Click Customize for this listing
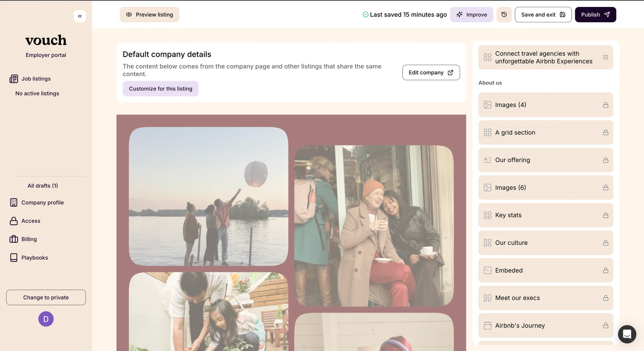The height and width of the screenshot is (351, 644). (161, 89)
